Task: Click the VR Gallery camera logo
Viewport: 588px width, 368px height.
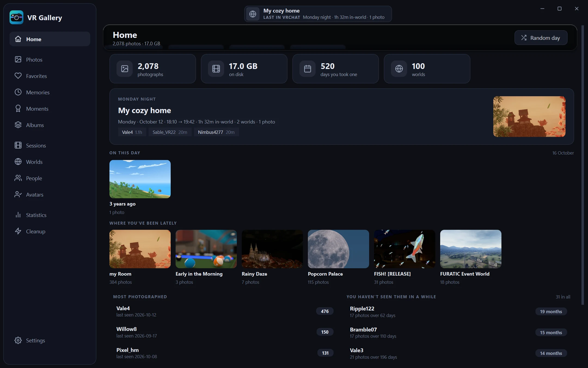Action: tap(16, 17)
